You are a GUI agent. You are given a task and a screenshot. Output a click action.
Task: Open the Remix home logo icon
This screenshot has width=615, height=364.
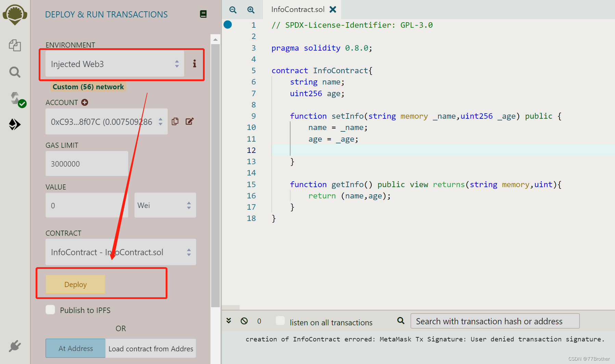15,14
